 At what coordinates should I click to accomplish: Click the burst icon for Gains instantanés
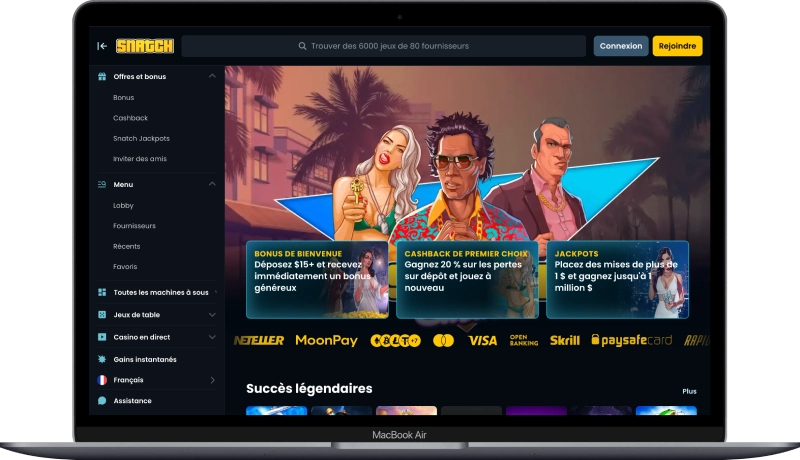(102, 359)
